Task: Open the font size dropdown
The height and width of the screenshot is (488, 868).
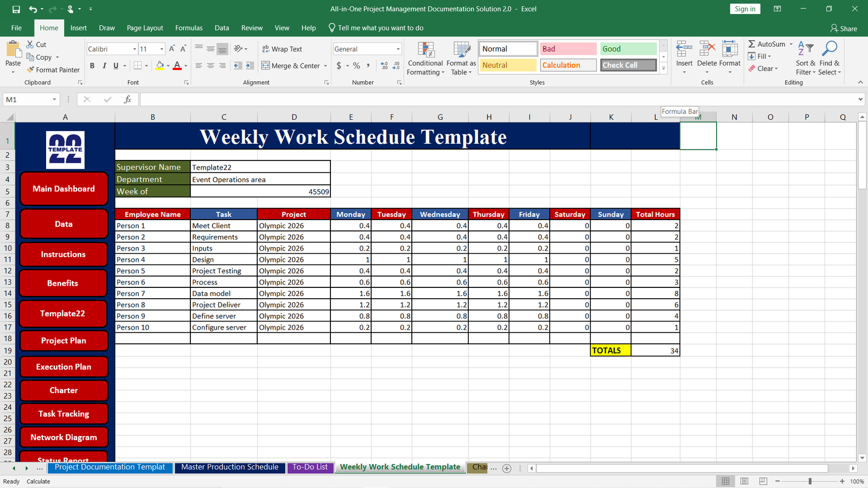Action: [x=162, y=49]
